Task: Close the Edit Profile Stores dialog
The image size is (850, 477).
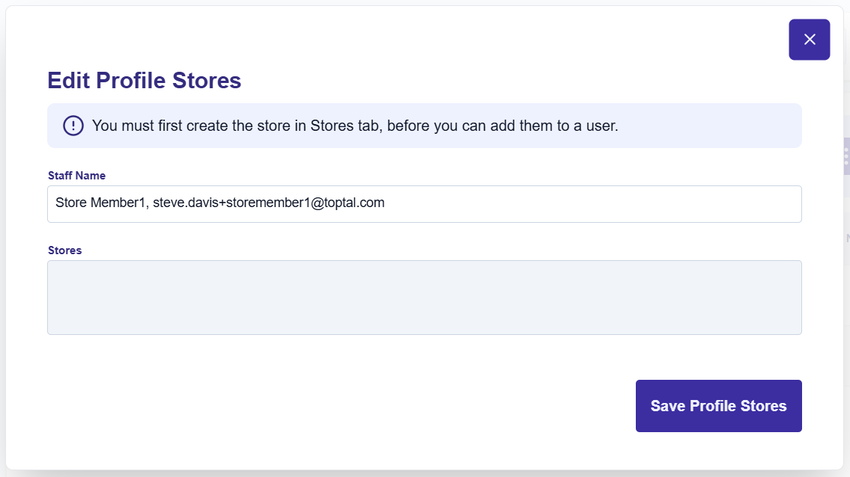Action: [809, 40]
